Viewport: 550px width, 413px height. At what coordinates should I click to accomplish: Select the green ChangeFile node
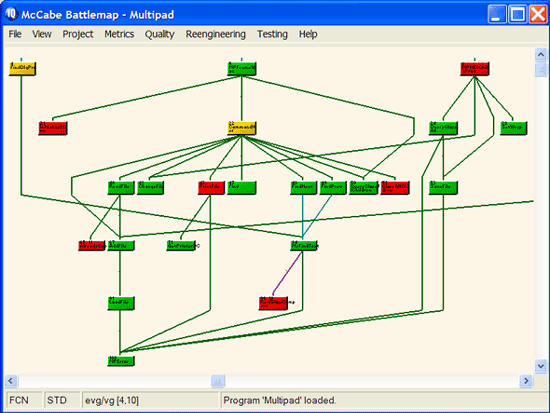[150, 187]
